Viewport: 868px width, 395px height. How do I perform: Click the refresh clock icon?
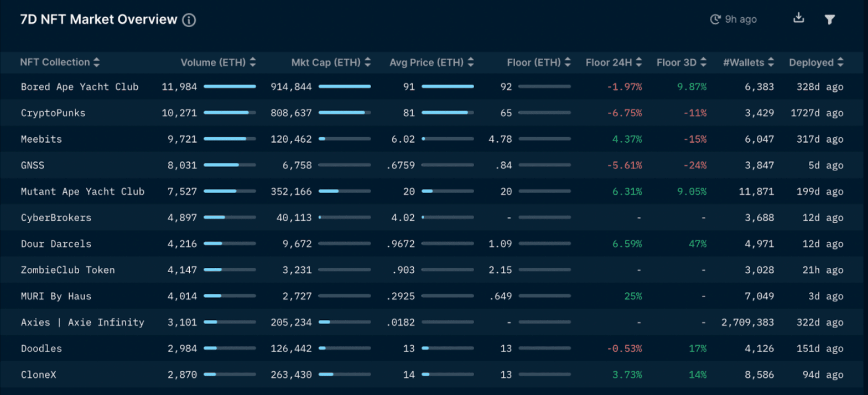coord(715,19)
